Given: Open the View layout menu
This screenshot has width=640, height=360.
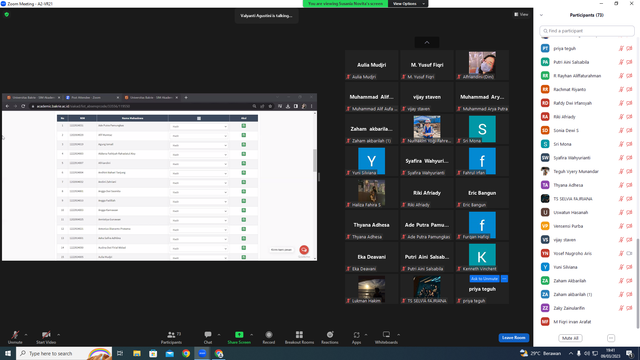Looking at the screenshot, I should [x=521, y=14].
